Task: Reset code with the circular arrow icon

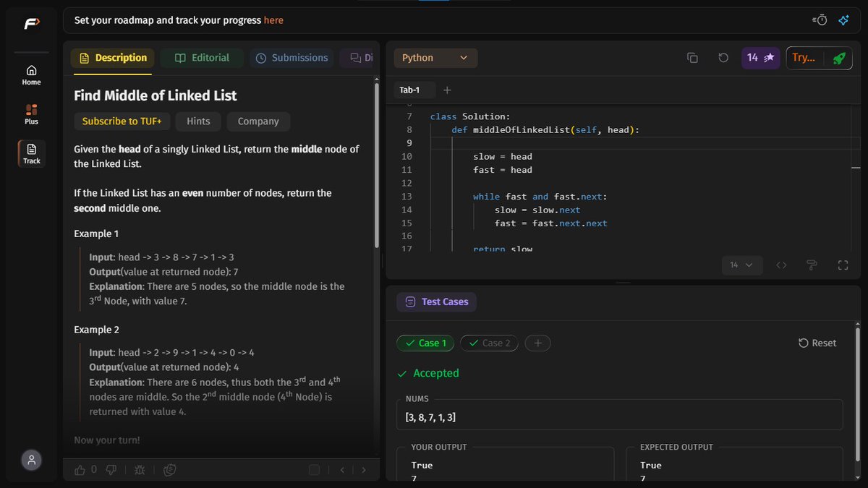Action: [723, 58]
